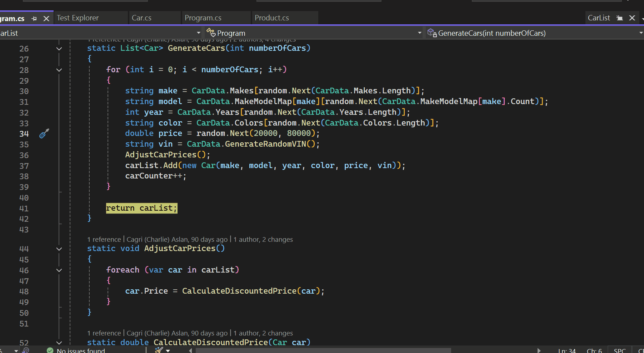Click the highlighted 'return carList;' statement
The image size is (644, 353).
tap(141, 208)
